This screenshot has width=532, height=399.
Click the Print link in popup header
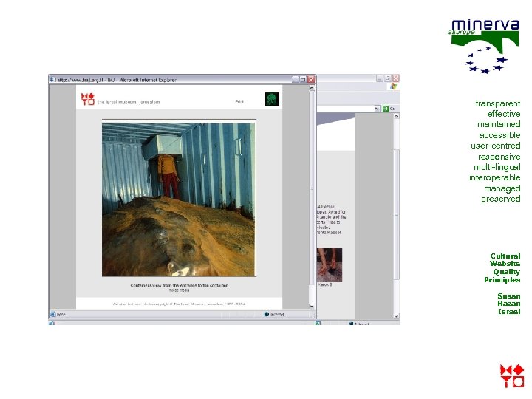click(x=239, y=102)
